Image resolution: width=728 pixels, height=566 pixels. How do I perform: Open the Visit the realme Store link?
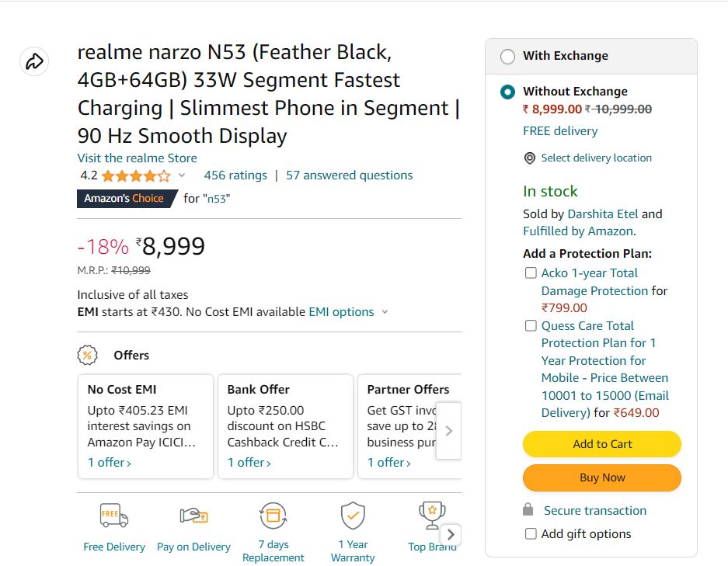pyautogui.click(x=137, y=158)
